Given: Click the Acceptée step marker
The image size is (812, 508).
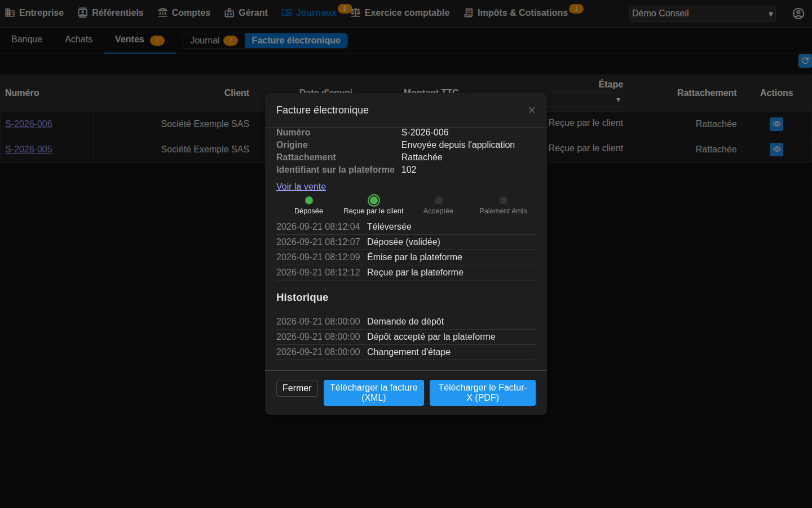Looking at the screenshot, I should 439,200.
